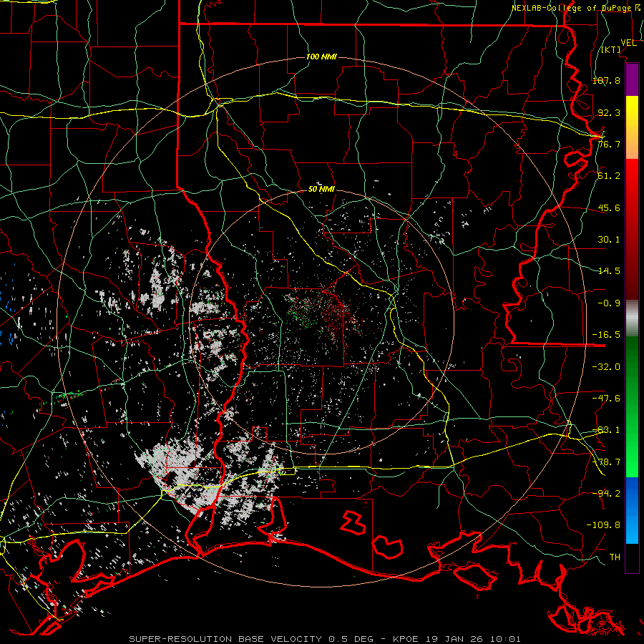Click the 30.1 velocity scale value

pyautogui.click(x=609, y=240)
